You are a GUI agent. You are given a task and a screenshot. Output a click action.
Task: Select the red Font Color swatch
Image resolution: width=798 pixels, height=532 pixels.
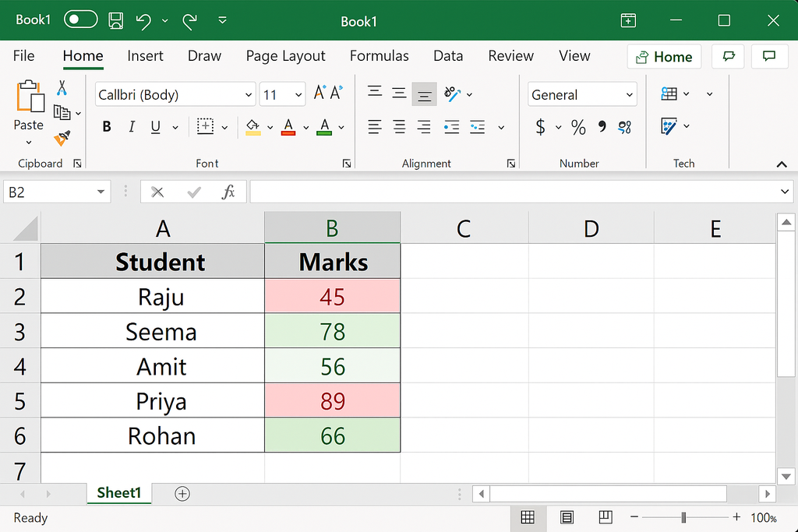tap(288, 125)
